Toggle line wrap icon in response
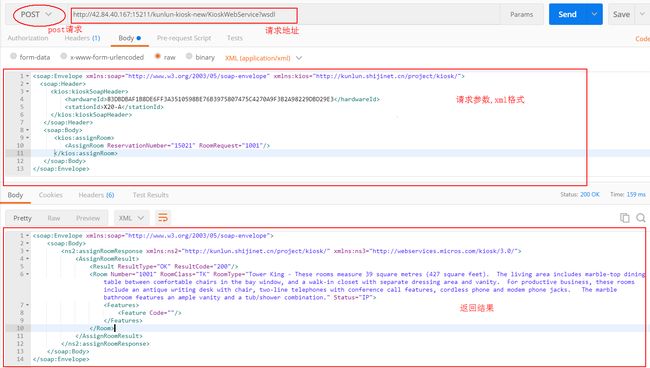 163,218
